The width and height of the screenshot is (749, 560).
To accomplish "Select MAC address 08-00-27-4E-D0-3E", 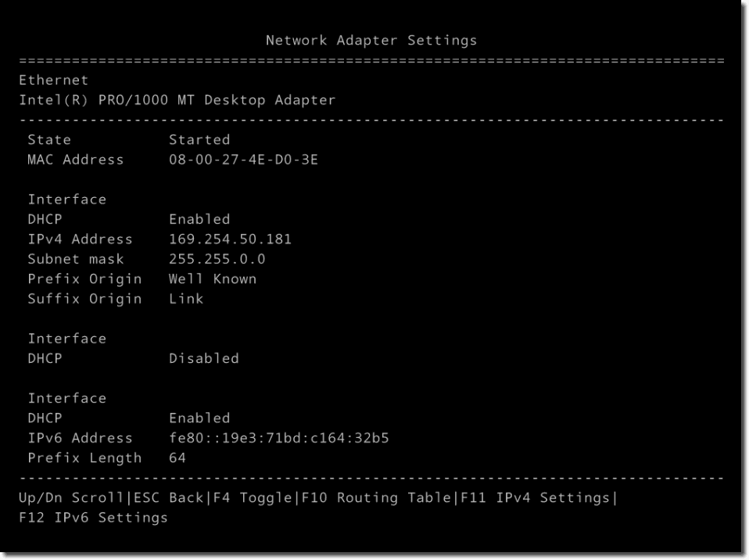I will click(x=243, y=160).
